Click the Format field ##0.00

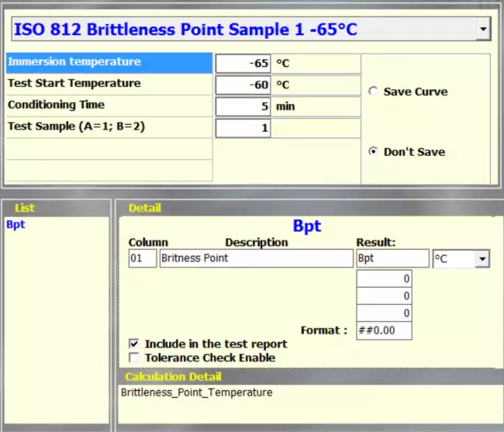pyautogui.click(x=384, y=331)
